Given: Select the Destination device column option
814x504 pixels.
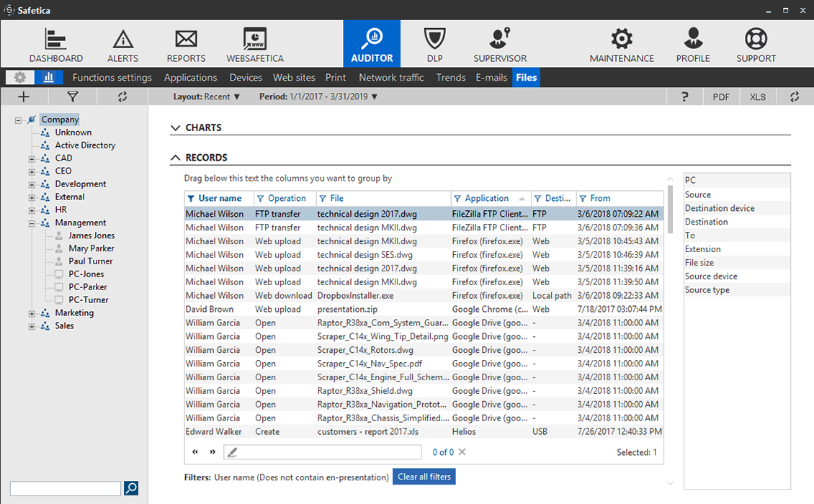Looking at the screenshot, I should tap(737, 208).
